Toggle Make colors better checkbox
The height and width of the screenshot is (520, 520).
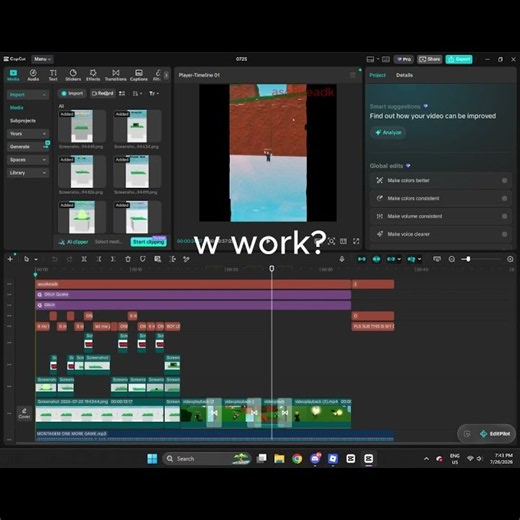point(504,180)
